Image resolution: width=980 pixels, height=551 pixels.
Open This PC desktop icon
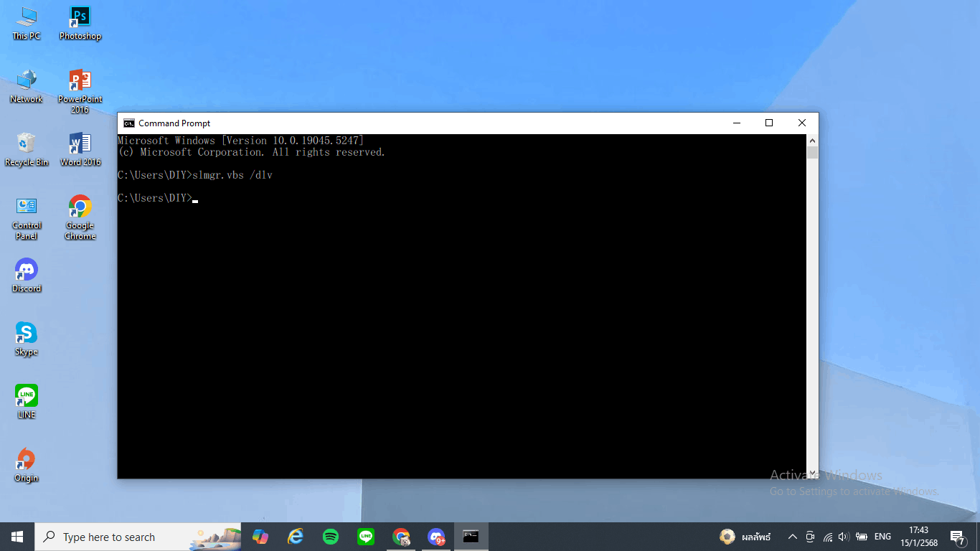click(27, 23)
